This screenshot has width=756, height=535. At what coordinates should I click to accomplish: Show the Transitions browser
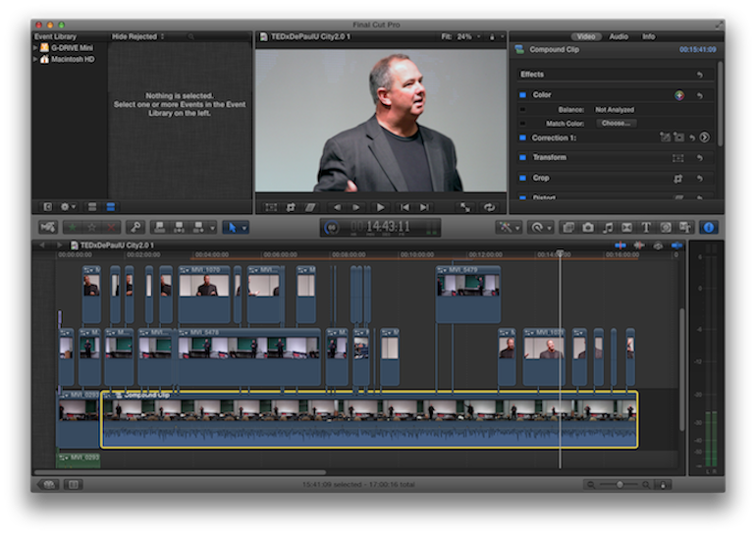click(x=626, y=227)
